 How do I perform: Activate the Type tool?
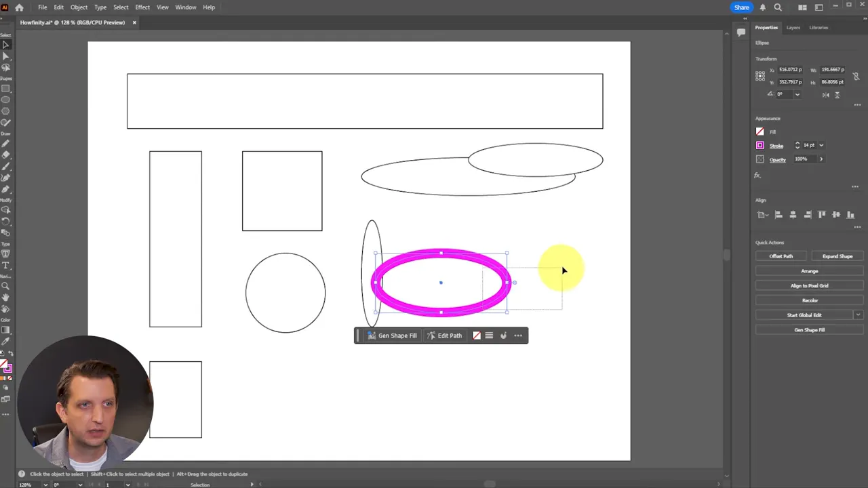pyautogui.click(x=6, y=264)
